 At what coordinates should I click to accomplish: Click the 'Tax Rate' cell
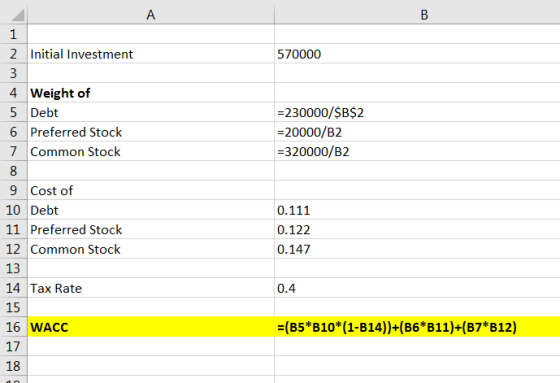pos(151,288)
